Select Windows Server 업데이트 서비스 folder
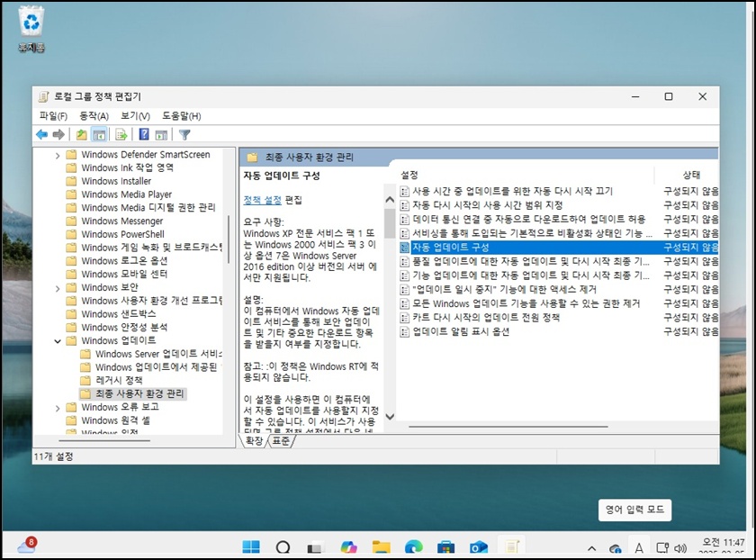 coord(158,354)
